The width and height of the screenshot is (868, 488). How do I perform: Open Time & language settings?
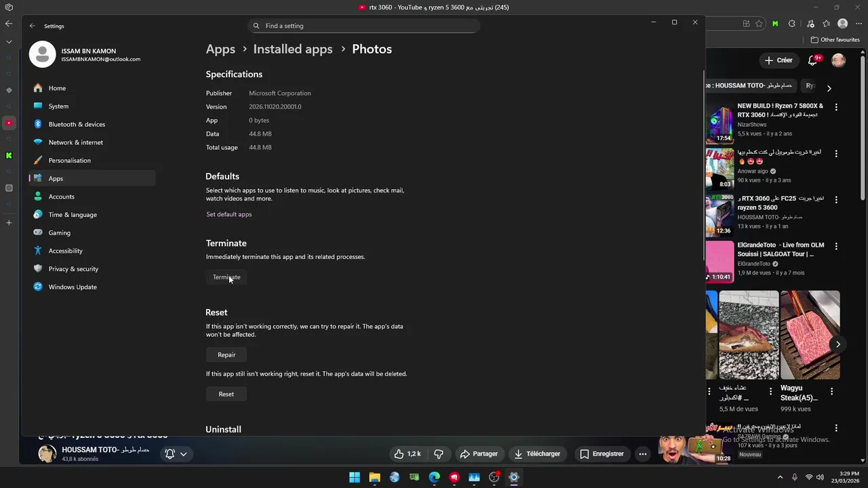pyautogui.click(x=92, y=215)
